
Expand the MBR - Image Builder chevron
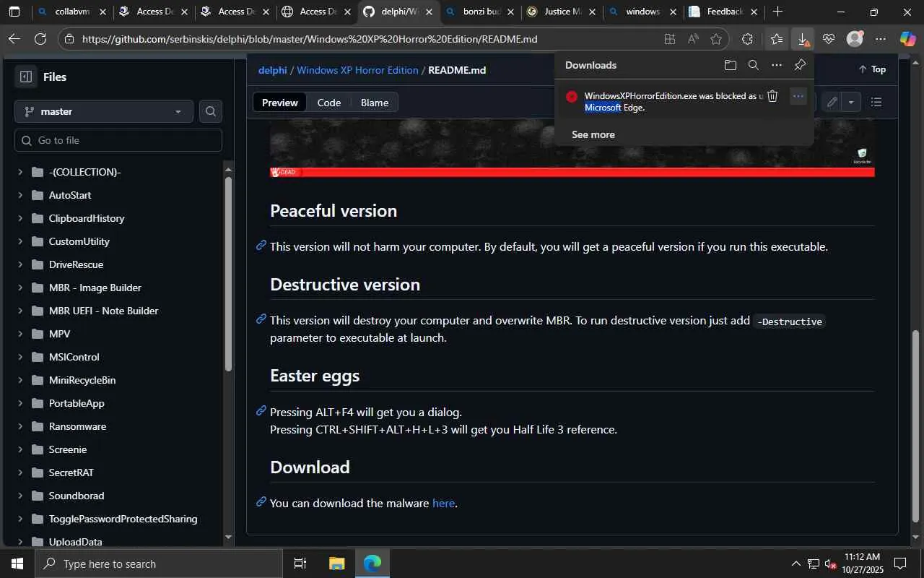[x=20, y=288]
